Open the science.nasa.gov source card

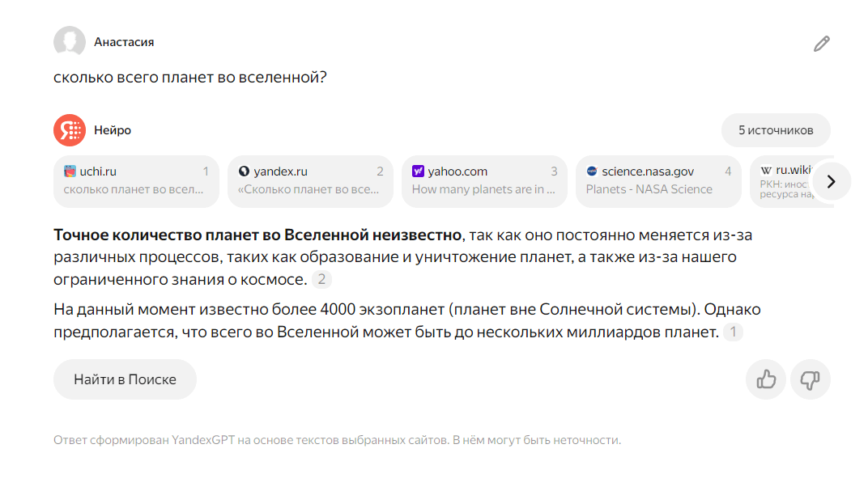tap(658, 180)
